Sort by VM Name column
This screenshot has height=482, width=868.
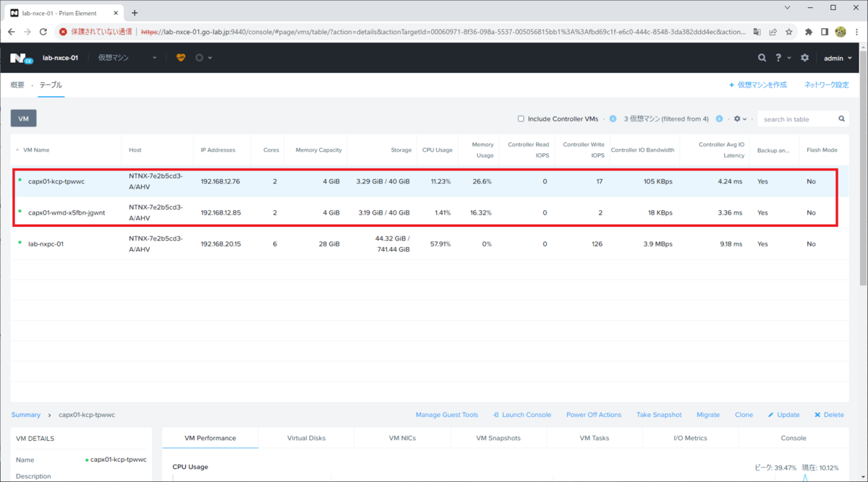(36, 150)
